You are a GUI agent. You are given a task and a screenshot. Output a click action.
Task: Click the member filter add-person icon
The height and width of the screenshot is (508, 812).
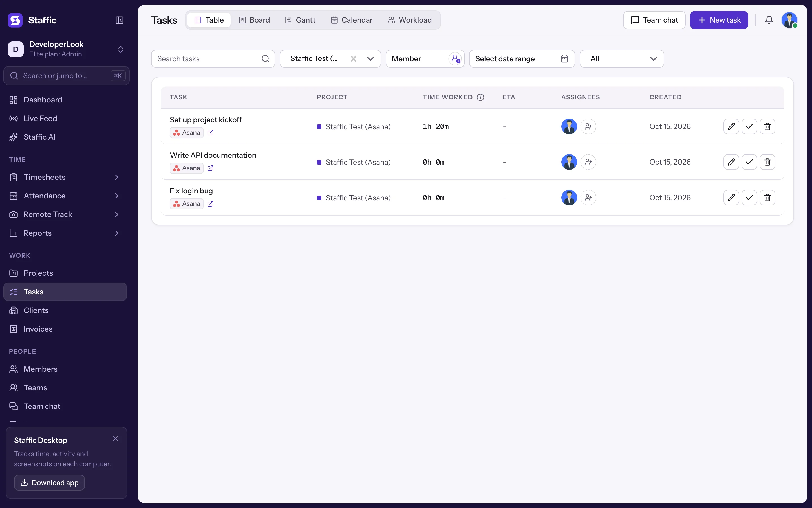[455, 59]
